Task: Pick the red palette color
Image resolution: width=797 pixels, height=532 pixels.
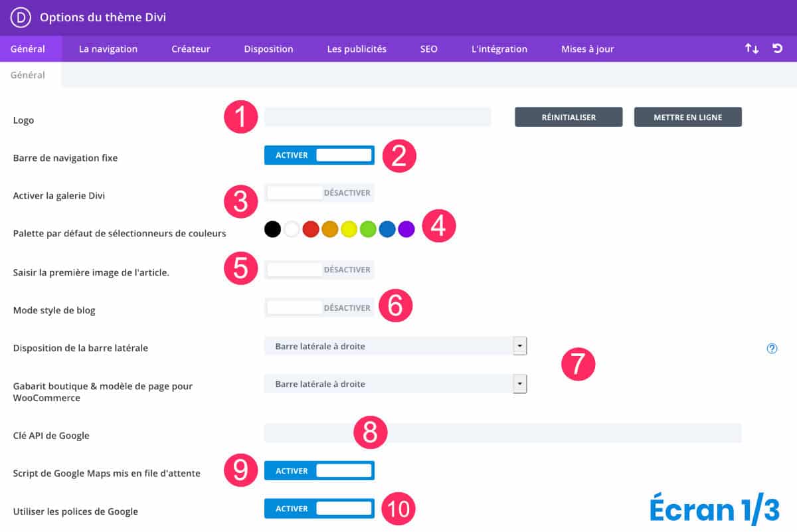Action: (311, 229)
